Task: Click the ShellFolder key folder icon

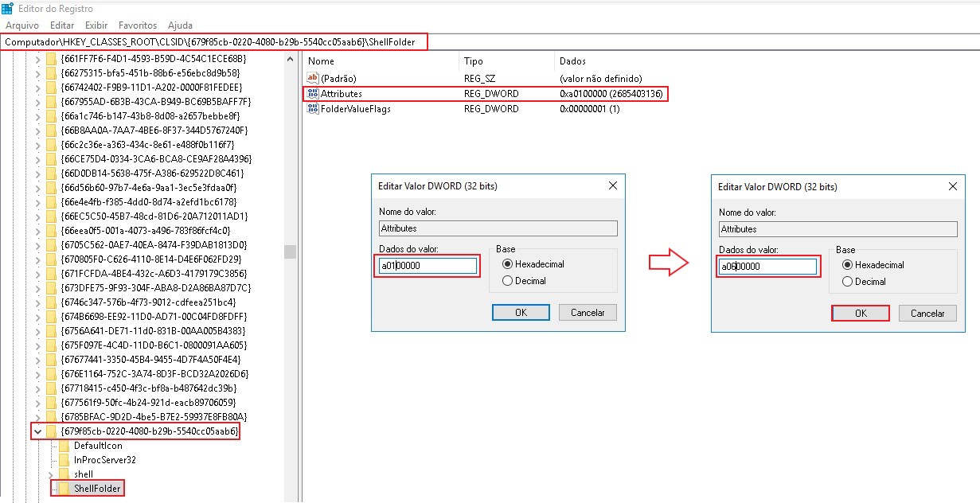Action: [x=64, y=489]
